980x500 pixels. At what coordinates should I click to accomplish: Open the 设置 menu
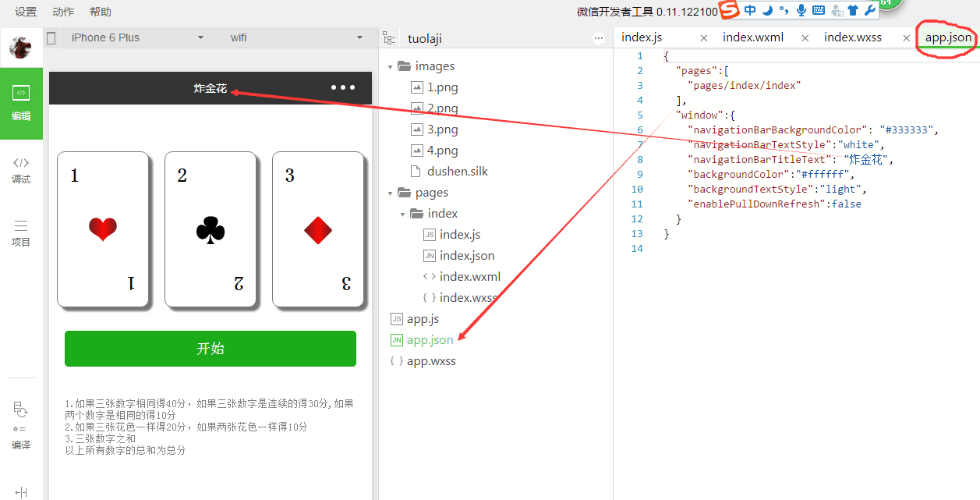[26, 12]
